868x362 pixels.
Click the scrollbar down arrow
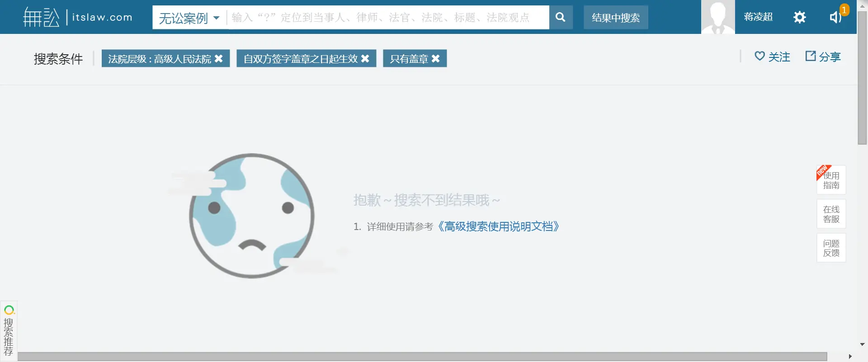click(862, 344)
